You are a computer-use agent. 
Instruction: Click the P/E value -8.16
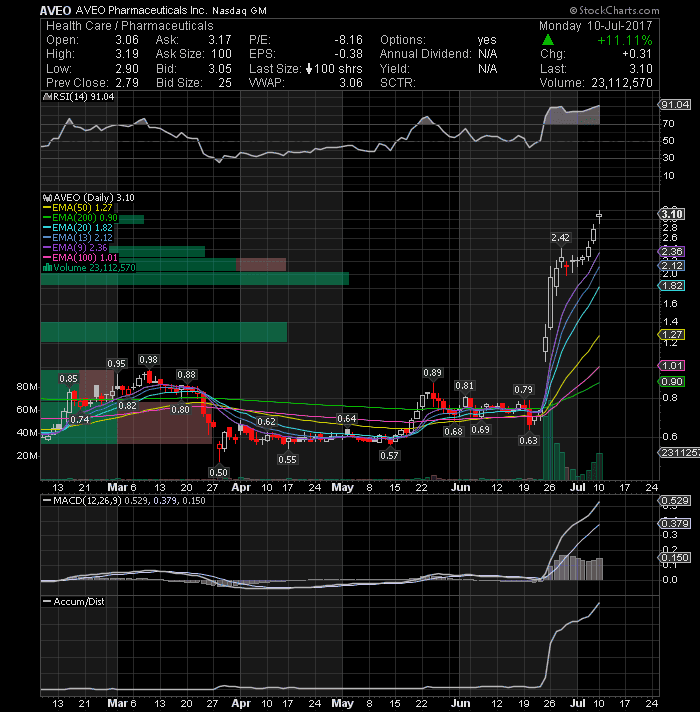(349, 40)
